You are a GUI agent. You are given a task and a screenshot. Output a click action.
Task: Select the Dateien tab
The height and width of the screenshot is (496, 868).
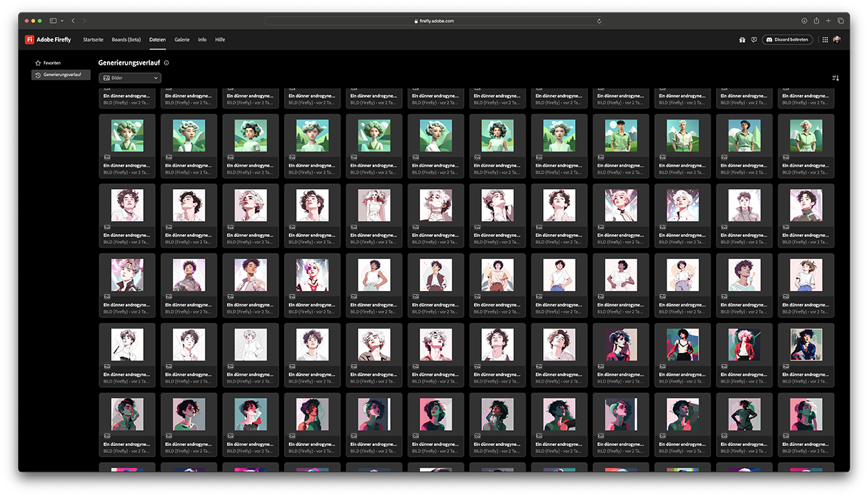coord(158,40)
